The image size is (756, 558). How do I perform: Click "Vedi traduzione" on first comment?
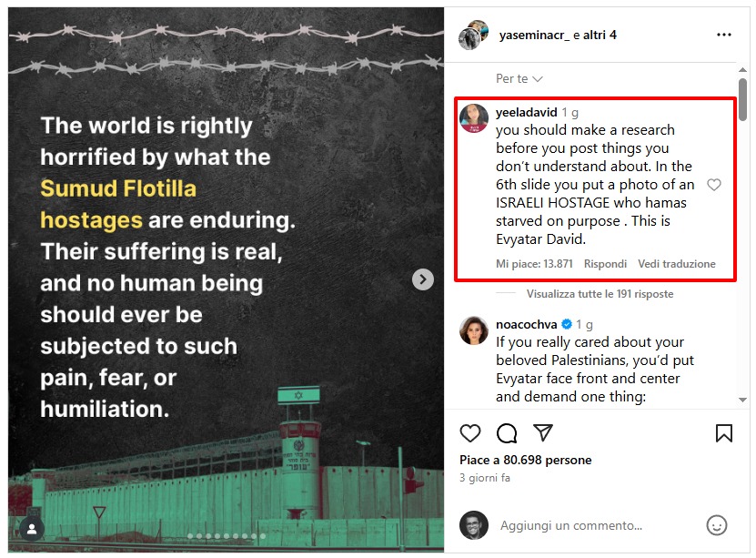click(x=677, y=264)
